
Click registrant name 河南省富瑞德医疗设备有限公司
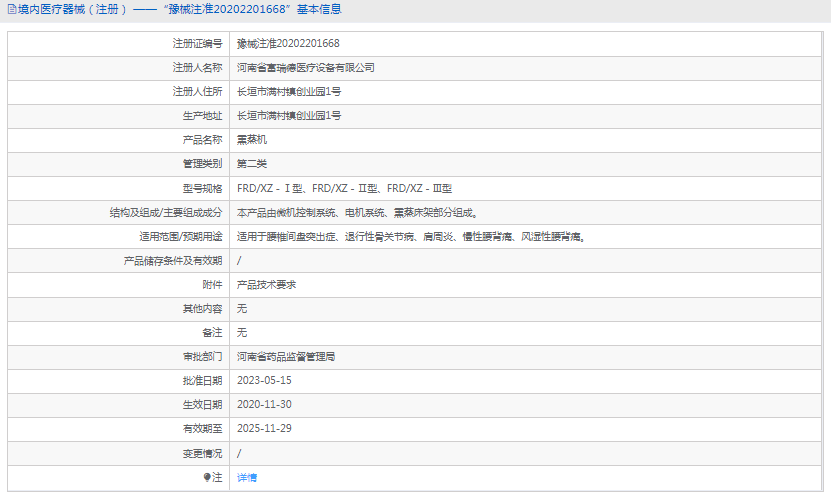pos(306,67)
